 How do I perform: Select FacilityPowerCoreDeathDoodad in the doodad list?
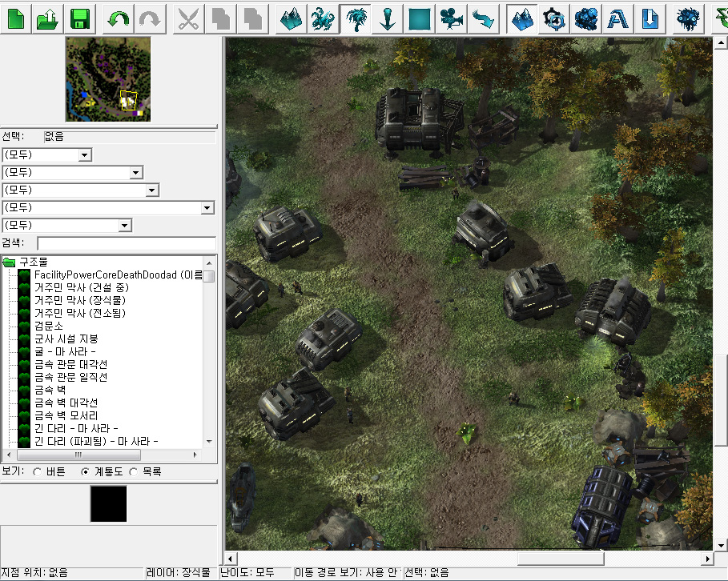tap(119, 274)
